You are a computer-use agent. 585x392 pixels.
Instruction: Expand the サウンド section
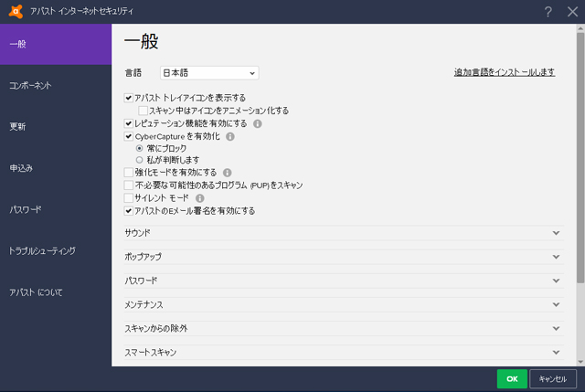(344, 233)
